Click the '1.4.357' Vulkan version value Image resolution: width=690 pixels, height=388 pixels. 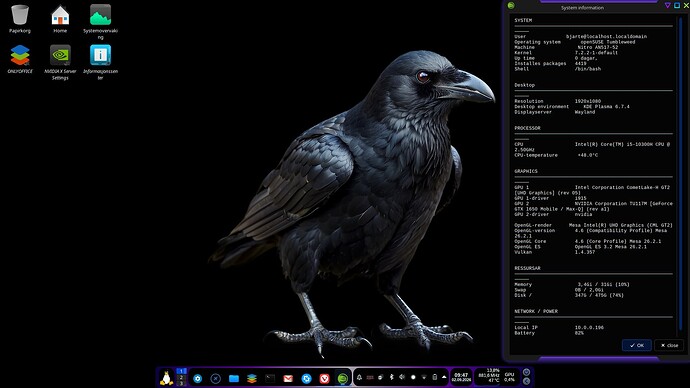pos(585,252)
